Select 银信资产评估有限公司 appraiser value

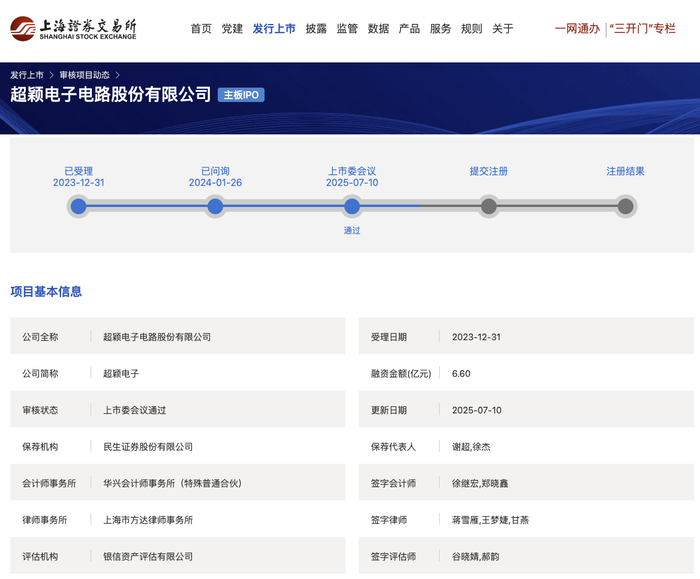148,557
